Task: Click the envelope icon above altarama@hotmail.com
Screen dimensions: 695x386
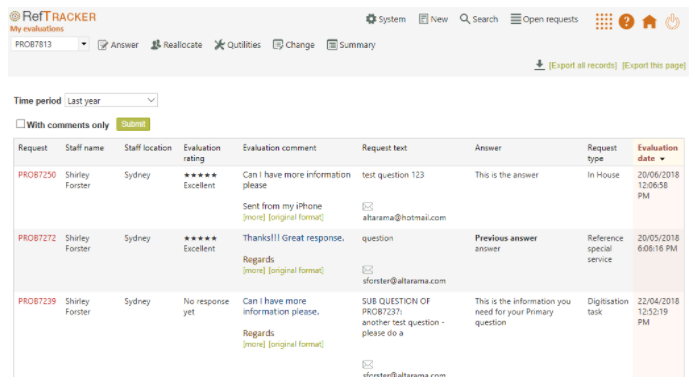Action: [368, 207]
